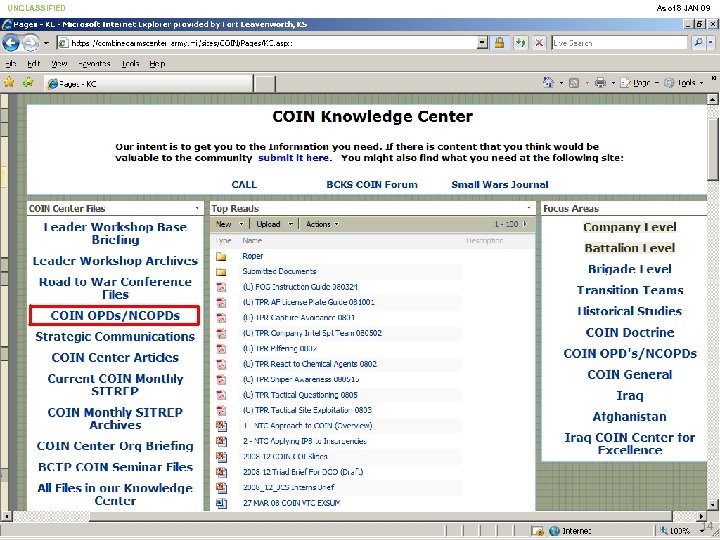The image size is (720, 540).
Task: Select the Pages - KC browser tab
Action: (148, 84)
